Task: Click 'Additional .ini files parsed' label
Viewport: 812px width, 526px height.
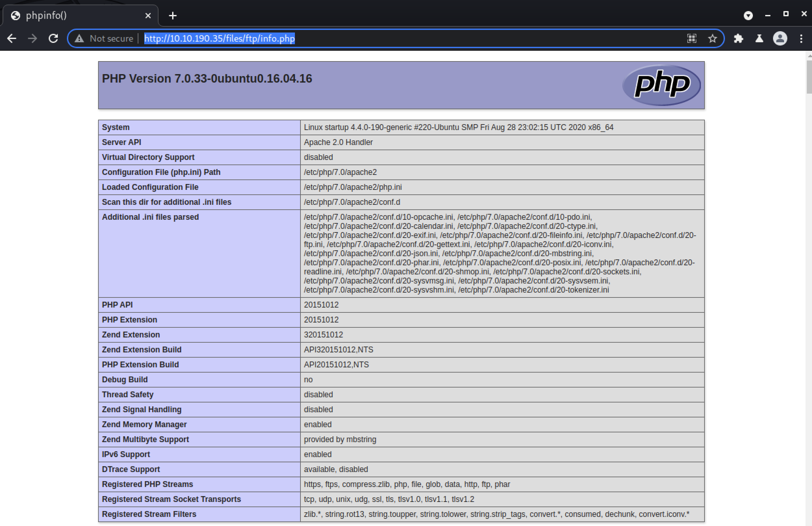Action: (x=150, y=217)
